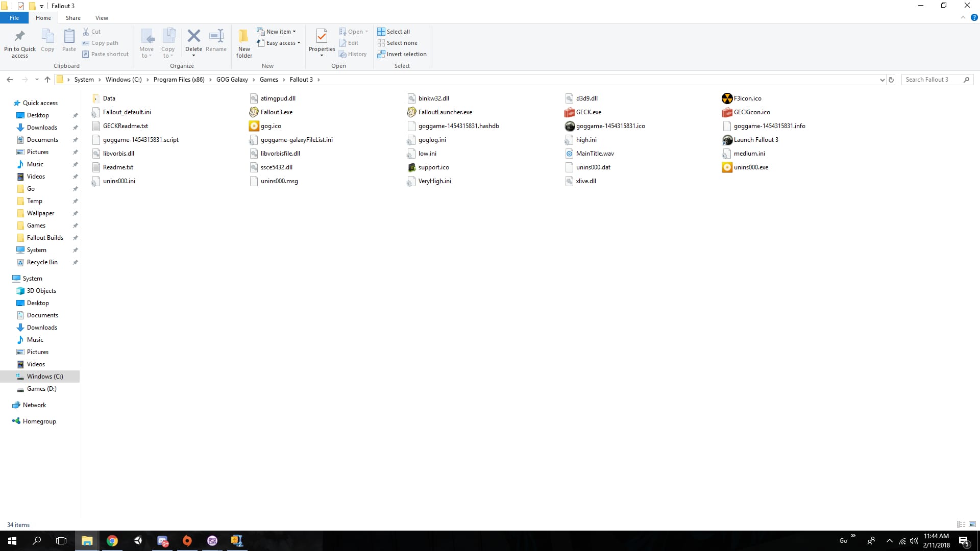Click Edit in the Open group

click(349, 43)
